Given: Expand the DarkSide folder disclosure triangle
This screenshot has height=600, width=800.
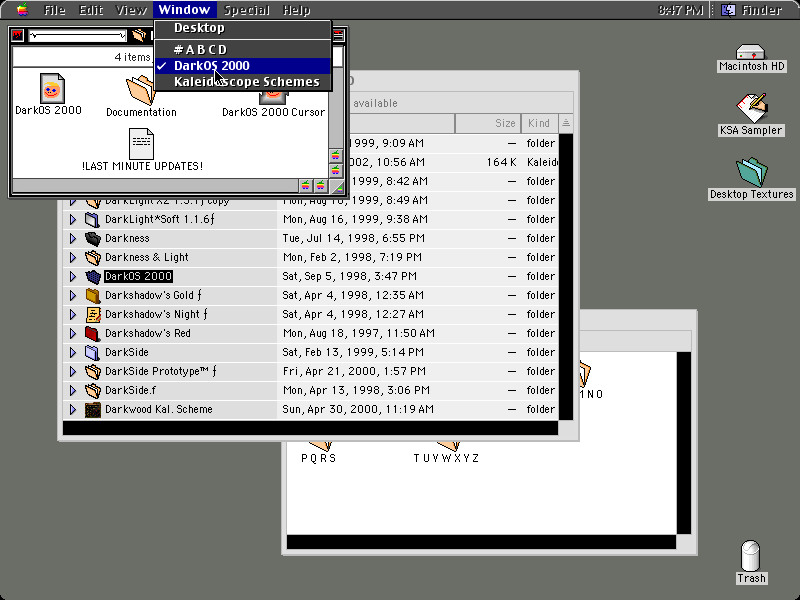Looking at the screenshot, I should (x=72, y=352).
